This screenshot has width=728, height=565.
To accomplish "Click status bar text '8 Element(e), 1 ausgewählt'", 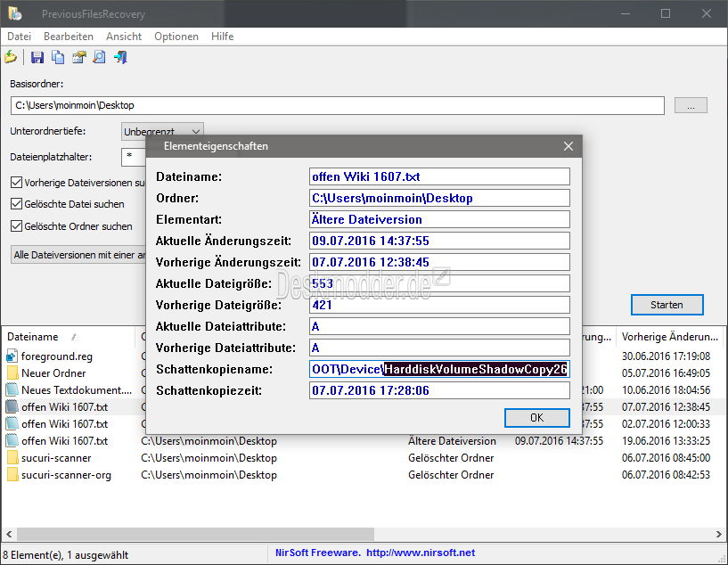I will pos(65,555).
